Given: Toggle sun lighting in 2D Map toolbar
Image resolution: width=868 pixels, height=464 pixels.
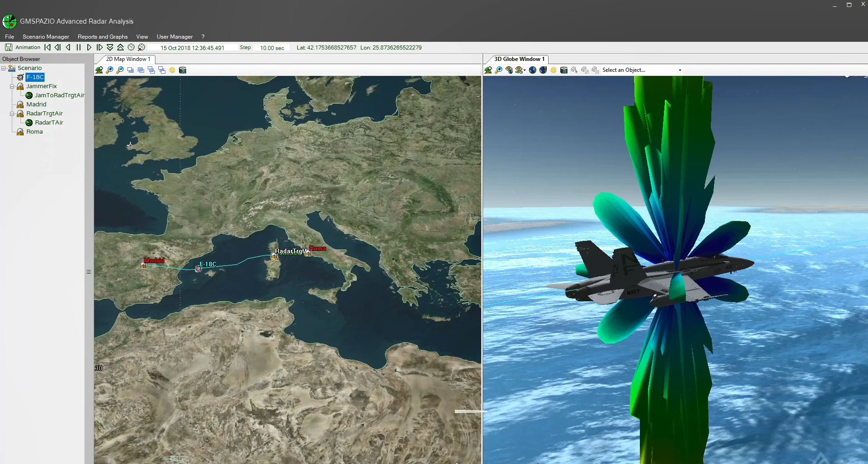Looking at the screenshot, I should (x=172, y=70).
